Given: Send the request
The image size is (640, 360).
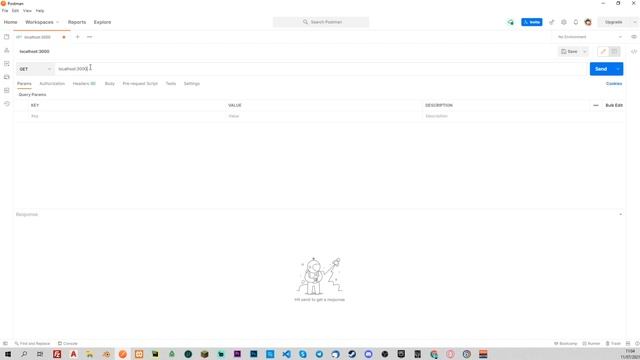Looking at the screenshot, I should point(601,69).
